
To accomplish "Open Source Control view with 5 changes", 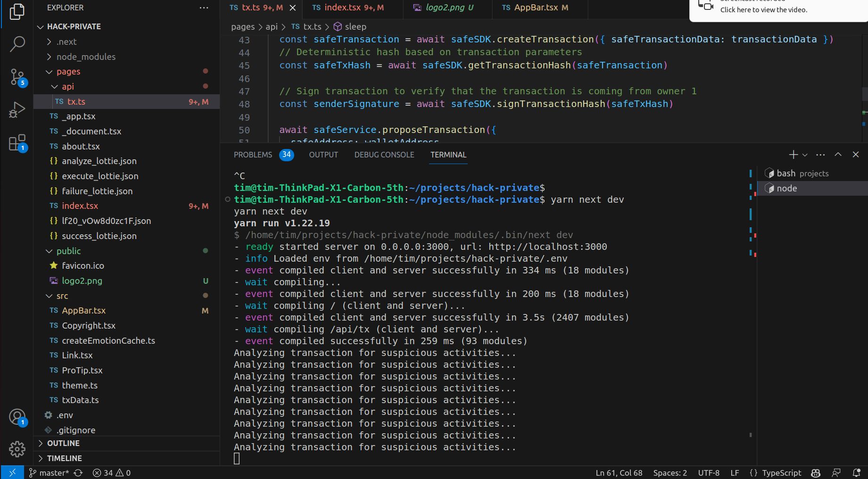I will click(x=17, y=77).
